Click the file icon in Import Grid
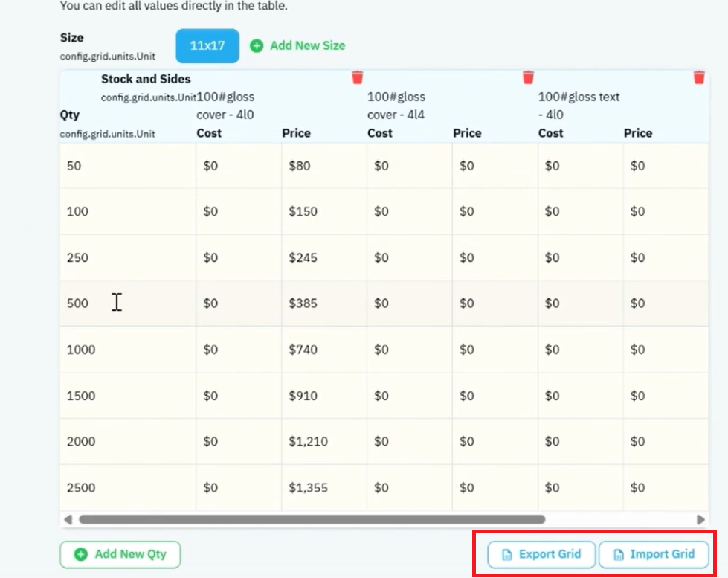This screenshot has width=728, height=578. coord(619,554)
